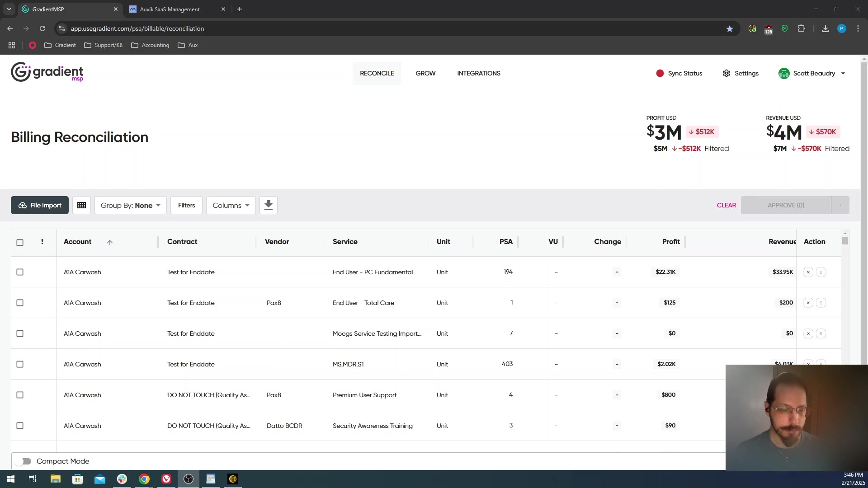Image resolution: width=868 pixels, height=488 pixels.
Task: Check the select-all header checkbox
Action: pos(20,243)
